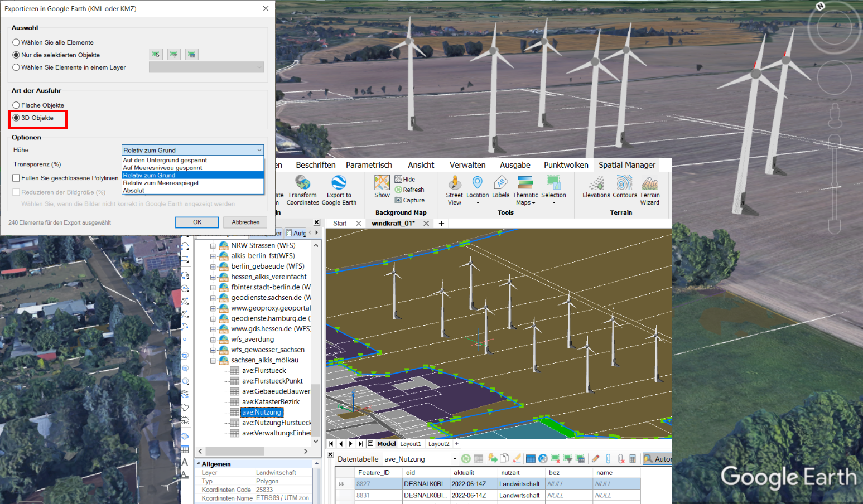
Task: Select ave:Flurstueck in the layer tree
Action: [265, 370]
